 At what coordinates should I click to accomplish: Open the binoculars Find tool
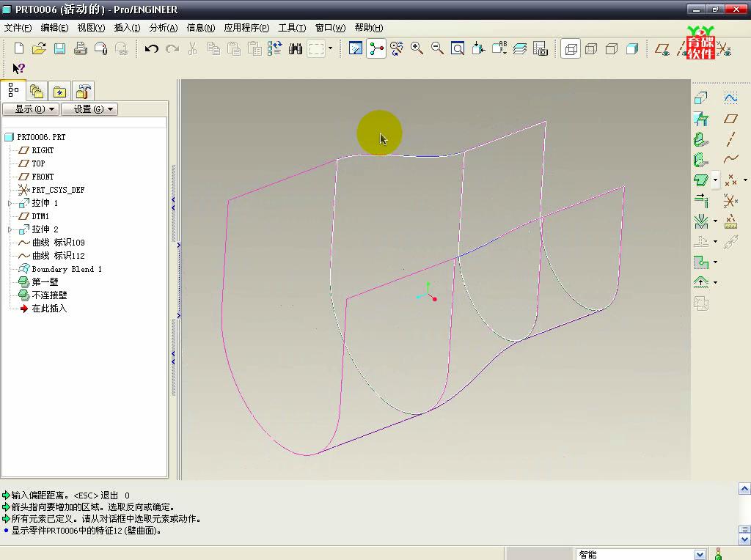tap(296, 48)
